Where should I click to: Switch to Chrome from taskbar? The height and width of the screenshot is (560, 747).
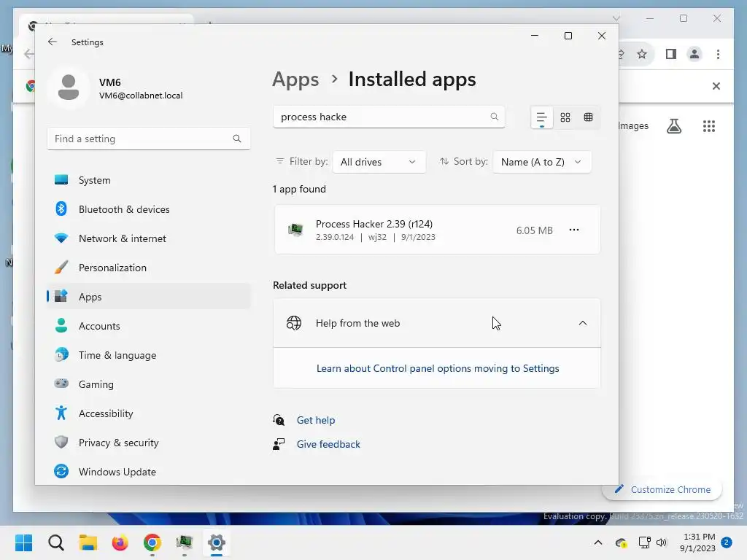point(152,542)
